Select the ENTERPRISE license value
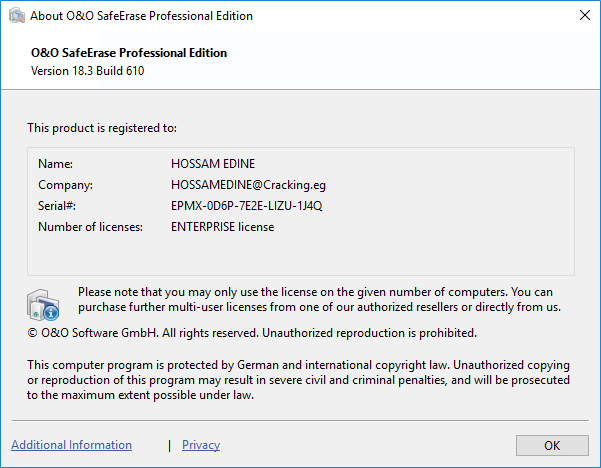Screen dimensions: 601x468 pyautogui.click(x=222, y=227)
